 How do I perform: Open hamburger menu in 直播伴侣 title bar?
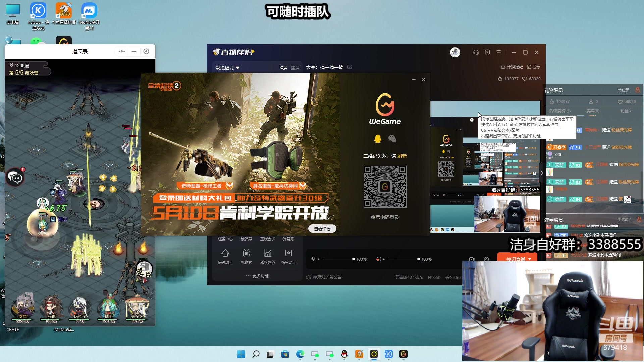tap(499, 52)
